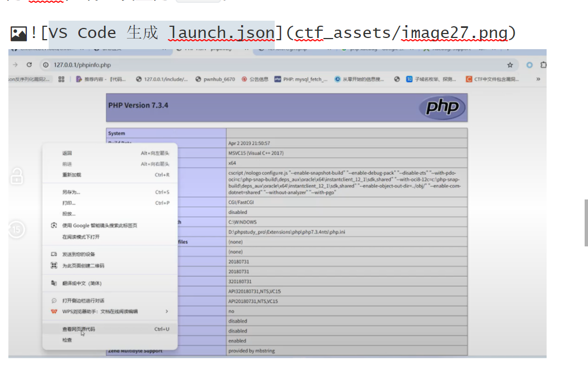Screen dimensions: 588x371
Task: Select 检查 at the bottom of context menu
Action: pos(110,340)
